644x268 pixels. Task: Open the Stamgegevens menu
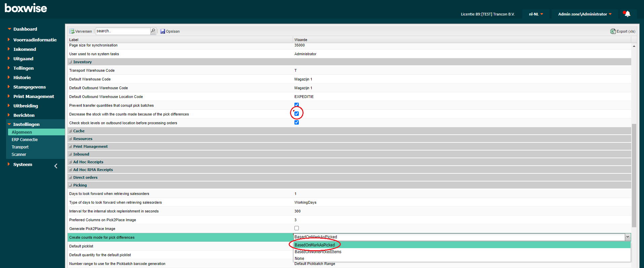point(30,87)
